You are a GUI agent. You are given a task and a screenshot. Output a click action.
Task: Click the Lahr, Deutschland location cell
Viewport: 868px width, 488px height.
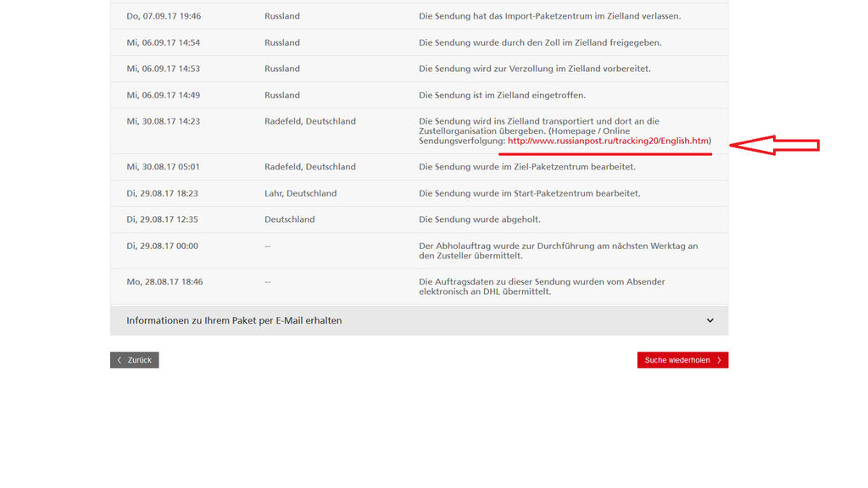click(301, 193)
